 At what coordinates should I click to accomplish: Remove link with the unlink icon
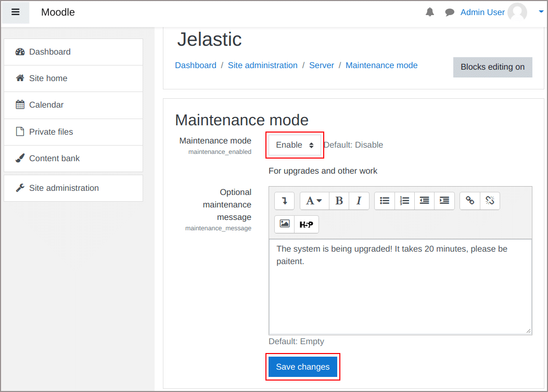point(490,201)
